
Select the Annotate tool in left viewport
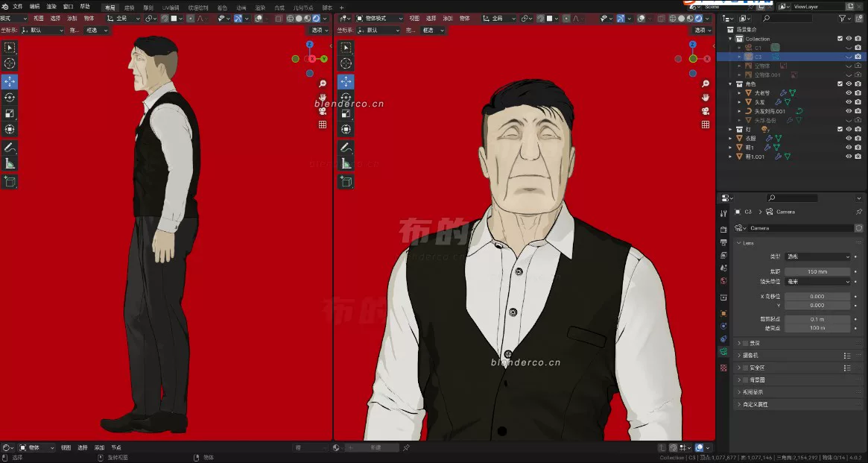10,148
